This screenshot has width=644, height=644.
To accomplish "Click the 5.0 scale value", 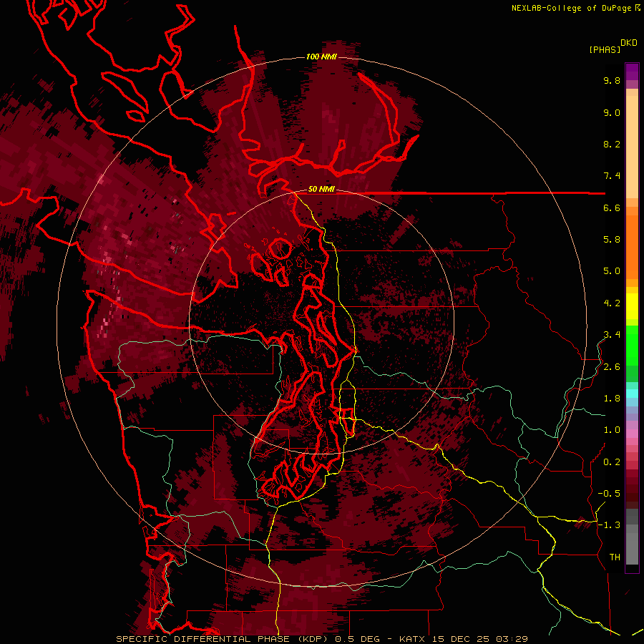I will point(612,271).
